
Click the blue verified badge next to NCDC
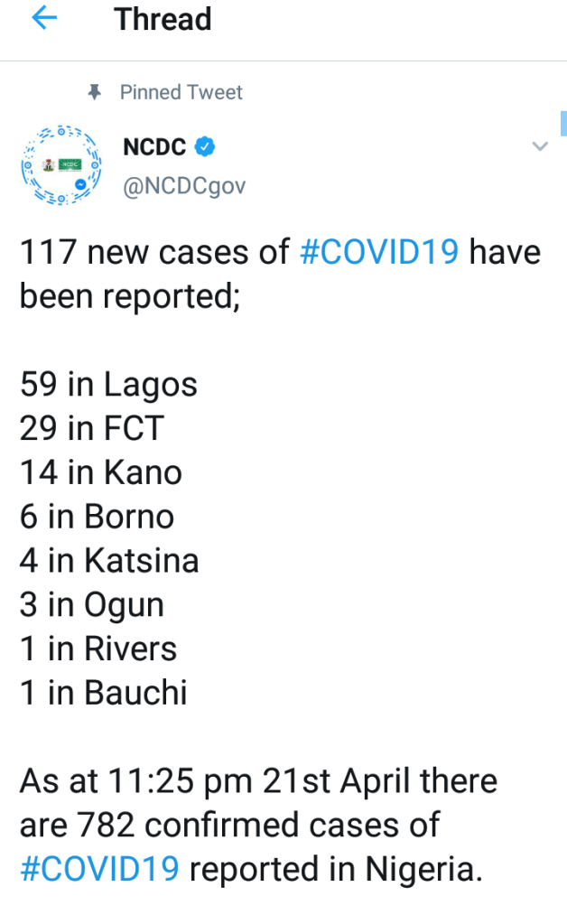(207, 146)
